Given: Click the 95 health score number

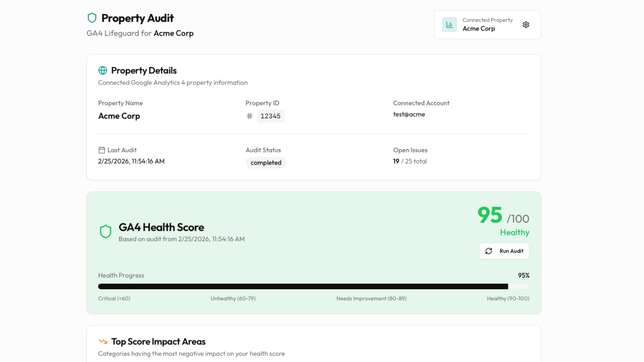Looking at the screenshot, I should (490, 215).
